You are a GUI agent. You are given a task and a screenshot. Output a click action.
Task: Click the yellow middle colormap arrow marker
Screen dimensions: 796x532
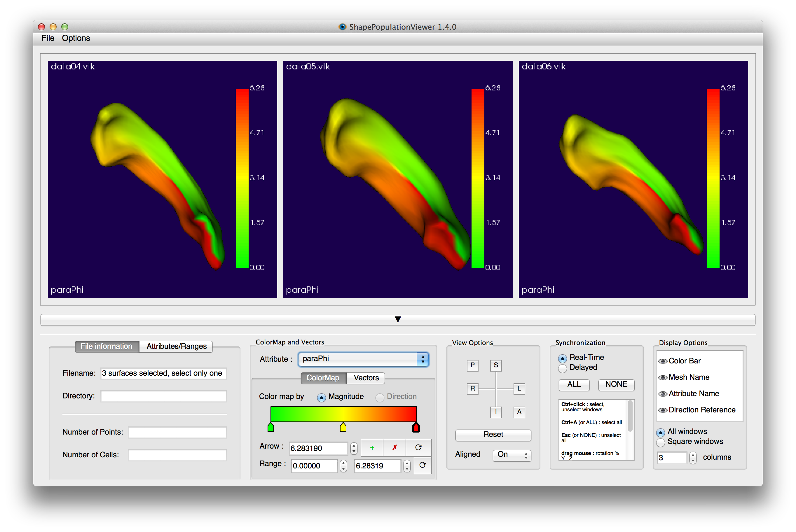343,428
